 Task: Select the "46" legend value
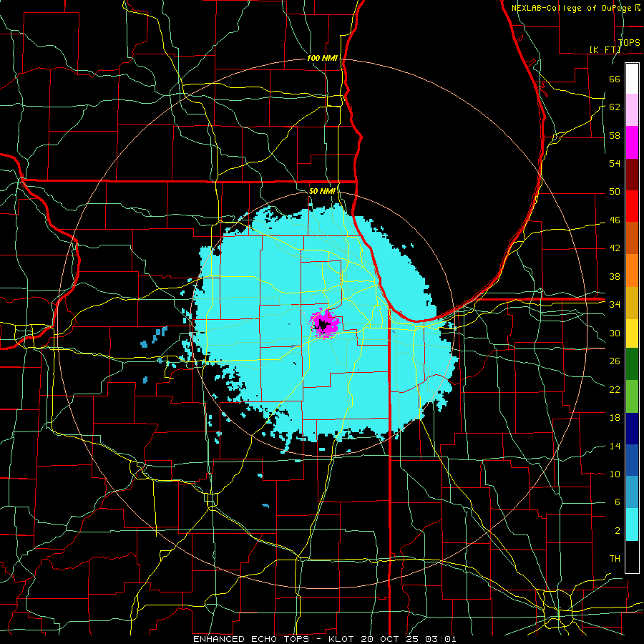pos(615,220)
